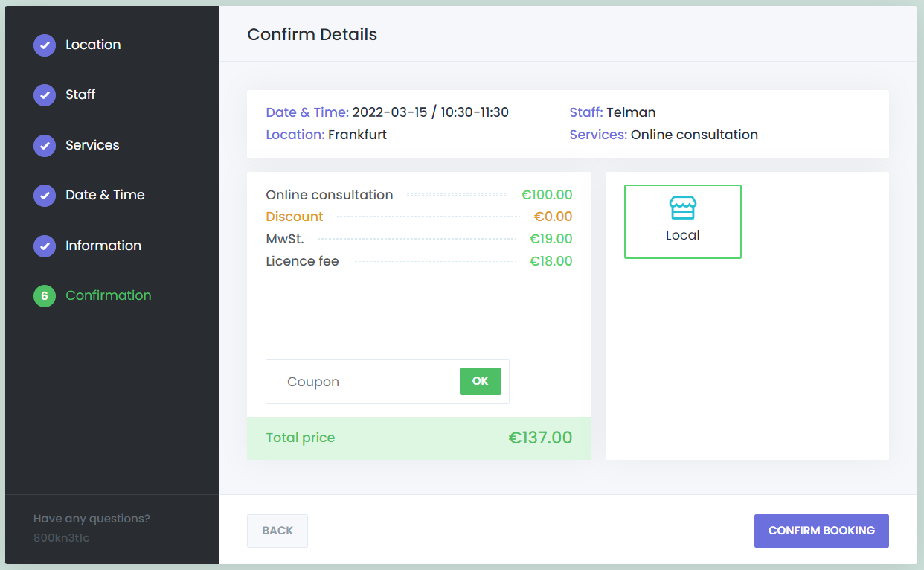Viewport: 924px width, 570px height.
Task: Return to the Information step
Action: [x=103, y=246]
